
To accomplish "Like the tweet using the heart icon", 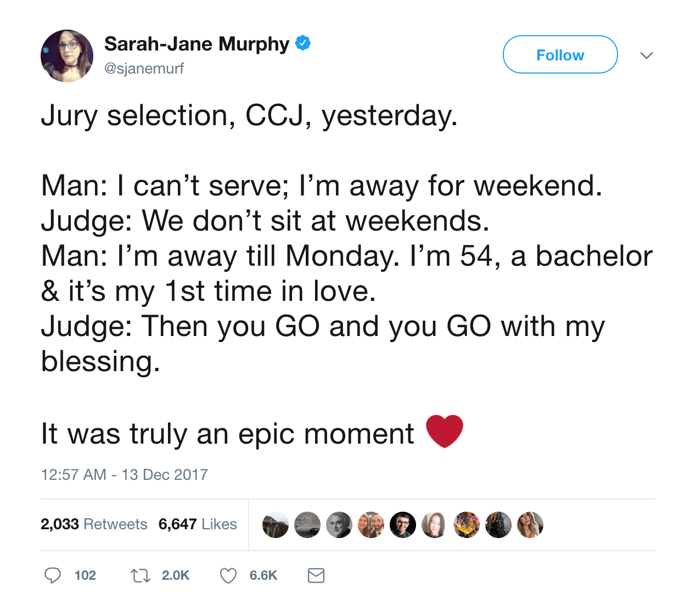I will pos(227,575).
